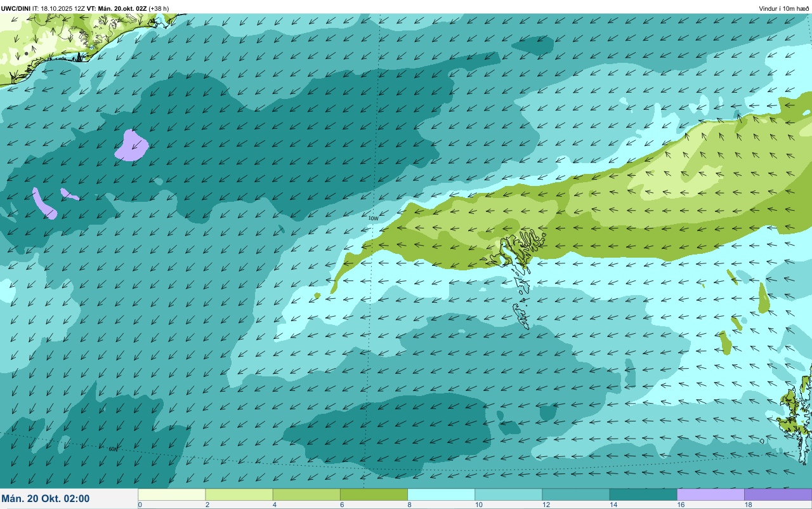Click the '(+38 h)' forecast offset text
The height and width of the screenshot is (509, 812).
pos(159,8)
